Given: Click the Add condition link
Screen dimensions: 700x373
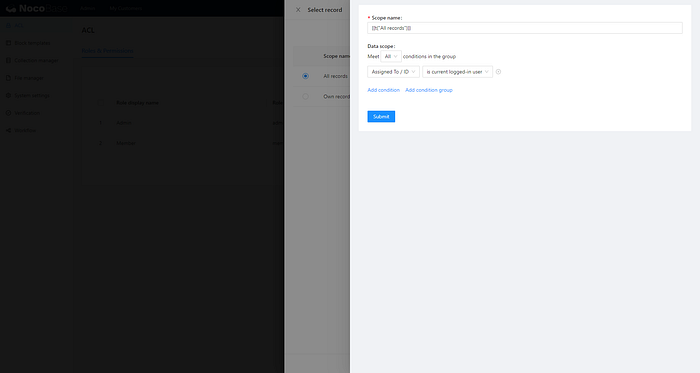Looking at the screenshot, I should click(x=383, y=90).
